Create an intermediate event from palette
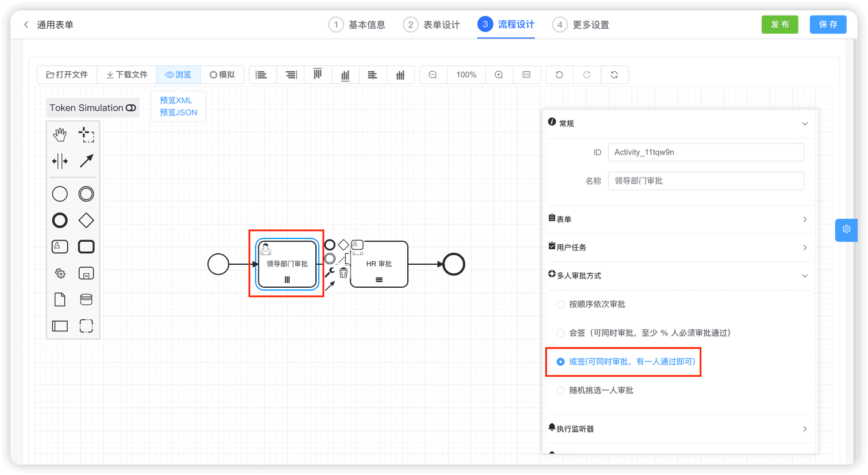The image size is (868, 475). (x=86, y=194)
